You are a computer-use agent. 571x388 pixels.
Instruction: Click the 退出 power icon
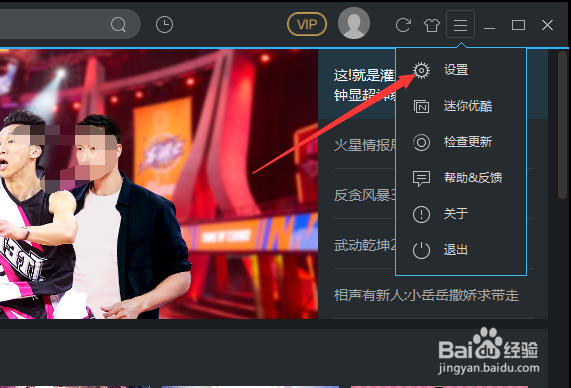(421, 250)
